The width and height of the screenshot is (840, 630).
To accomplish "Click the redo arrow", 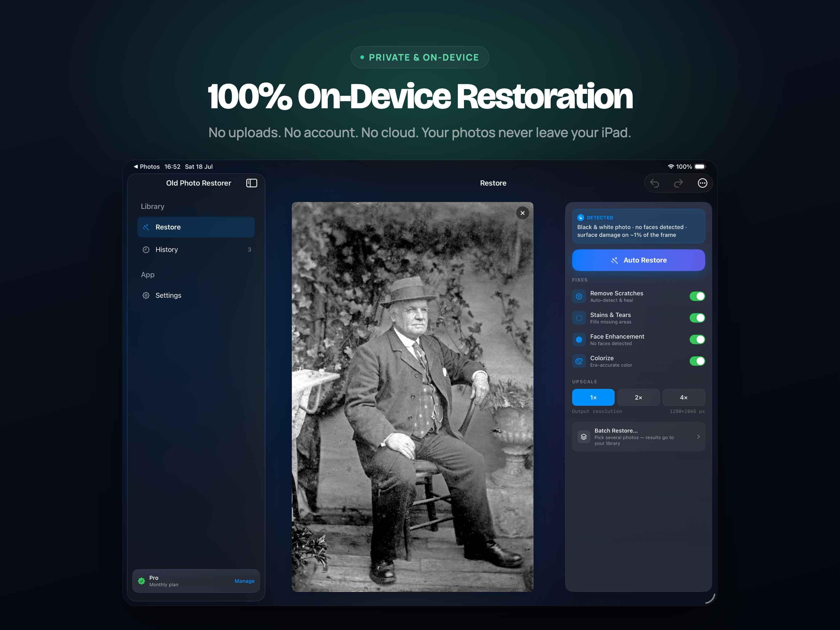I will coord(678,184).
